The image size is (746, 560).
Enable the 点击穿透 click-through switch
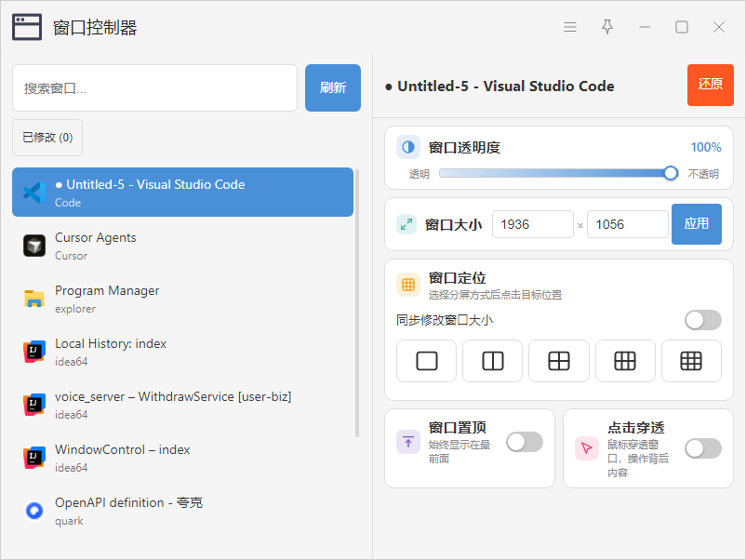(x=702, y=448)
